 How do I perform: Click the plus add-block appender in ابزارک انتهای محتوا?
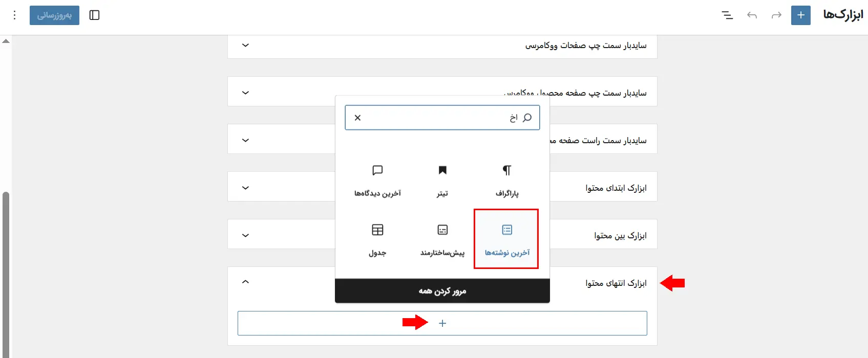coord(442,323)
